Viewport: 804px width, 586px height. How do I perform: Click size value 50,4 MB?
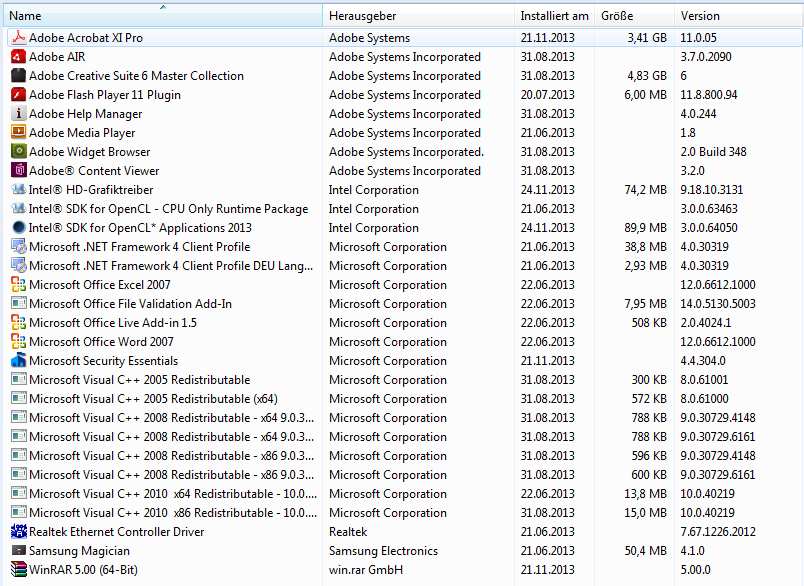(x=646, y=550)
